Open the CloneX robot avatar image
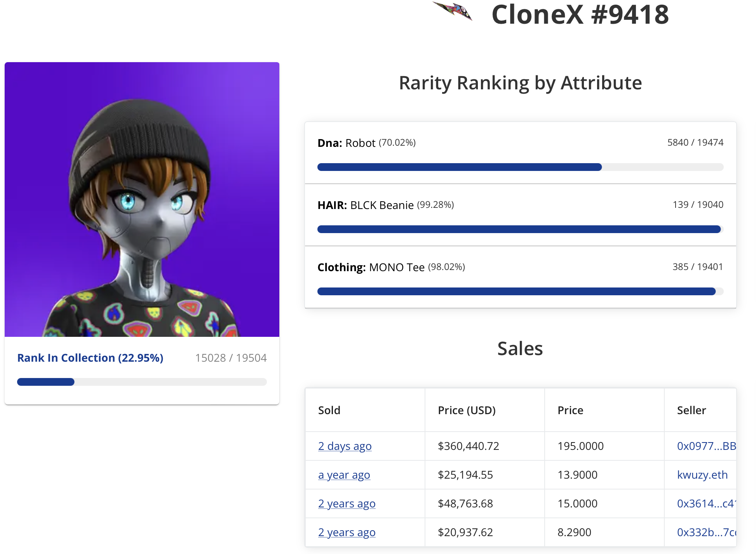The height and width of the screenshot is (554, 756). (x=142, y=199)
